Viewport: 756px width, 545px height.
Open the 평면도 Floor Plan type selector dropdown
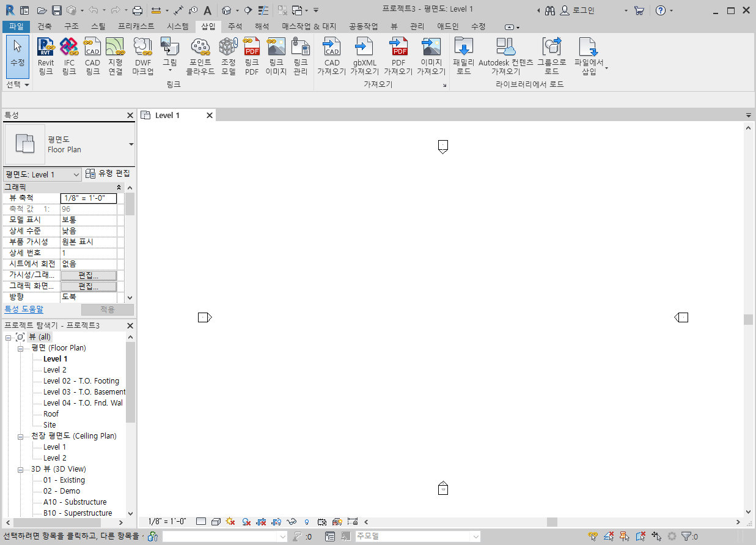pos(131,144)
